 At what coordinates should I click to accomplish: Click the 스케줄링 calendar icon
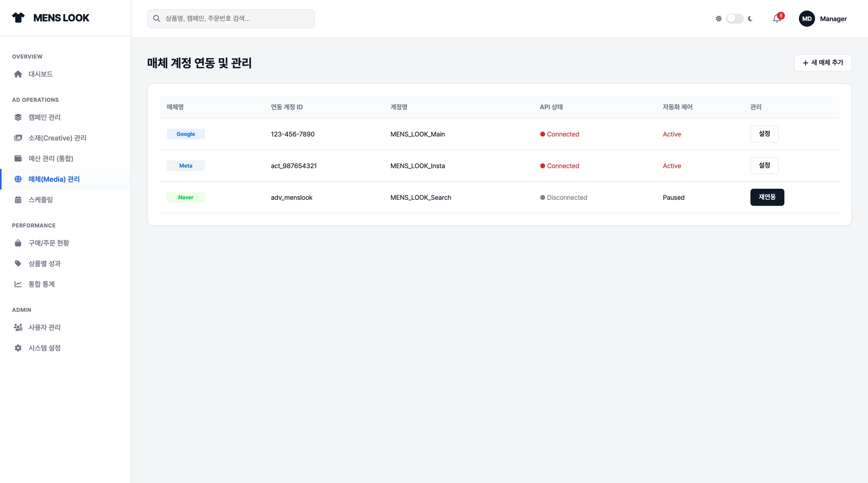click(18, 200)
